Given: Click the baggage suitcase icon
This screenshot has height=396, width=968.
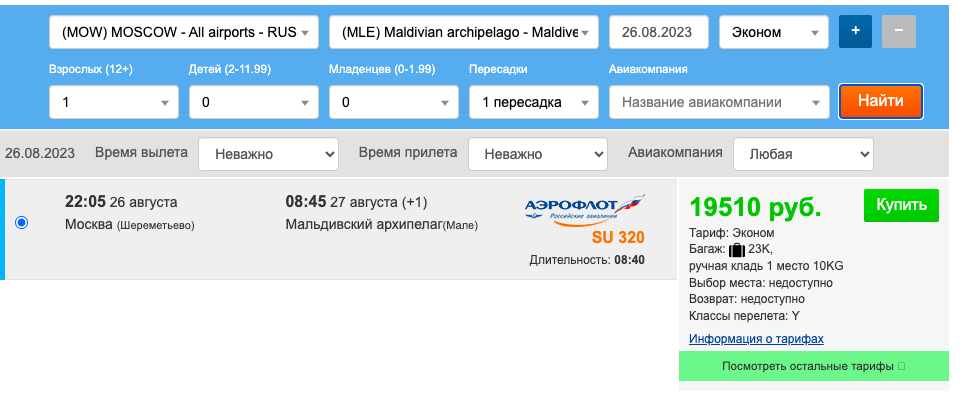Looking at the screenshot, I should point(736,250).
